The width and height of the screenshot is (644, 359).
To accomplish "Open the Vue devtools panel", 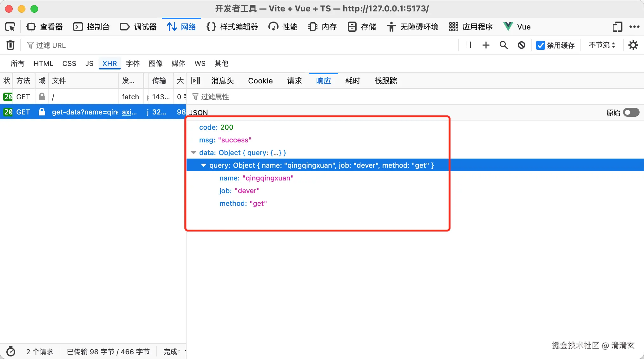I will point(516,27).
